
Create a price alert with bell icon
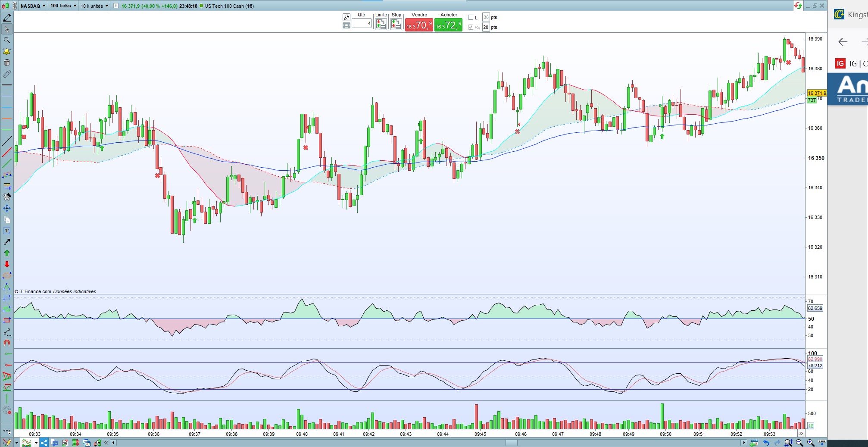(x=7, y=51)
